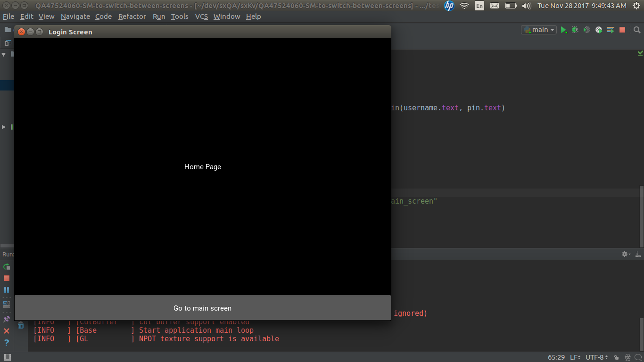This screenshot has width=644, height=362.
Task: Maximize the Login Screen window
Action: pyautogui.click(x=39, y=32)
